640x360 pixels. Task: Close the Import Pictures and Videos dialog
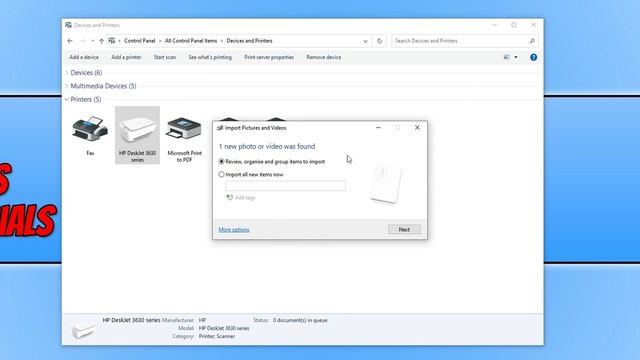coord(417,128)
